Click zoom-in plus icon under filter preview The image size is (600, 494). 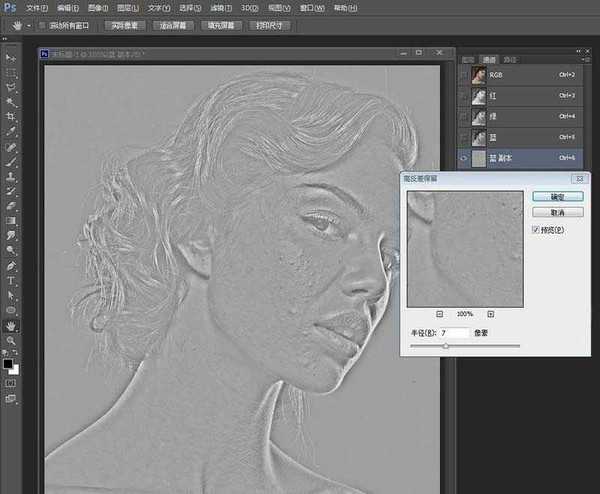[x=491, y=314]
